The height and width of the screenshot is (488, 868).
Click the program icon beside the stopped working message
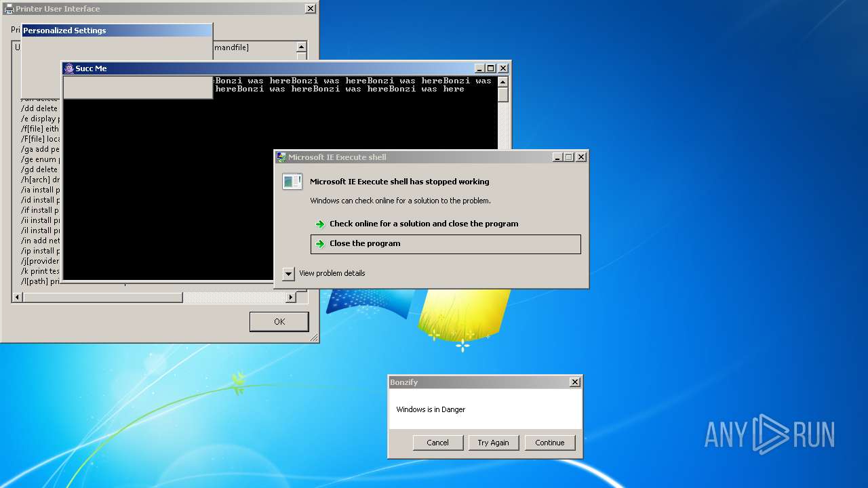[x=292, y=182]
